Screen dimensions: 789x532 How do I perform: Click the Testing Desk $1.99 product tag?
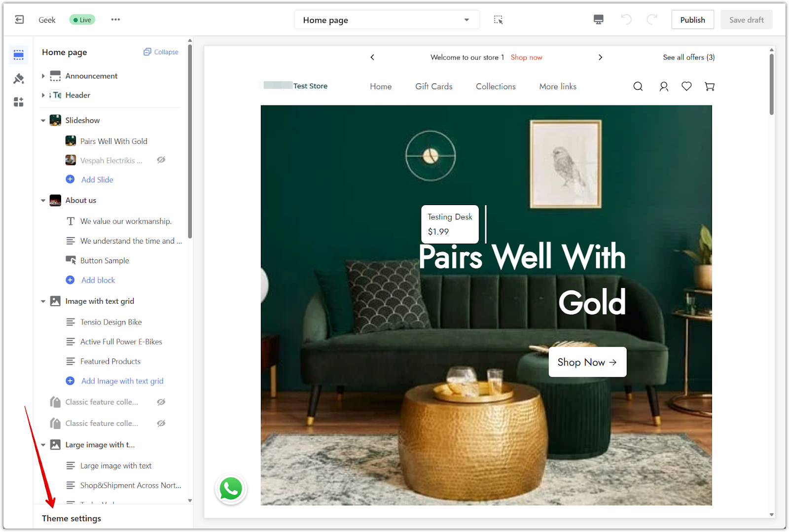(x=450, y=224)
